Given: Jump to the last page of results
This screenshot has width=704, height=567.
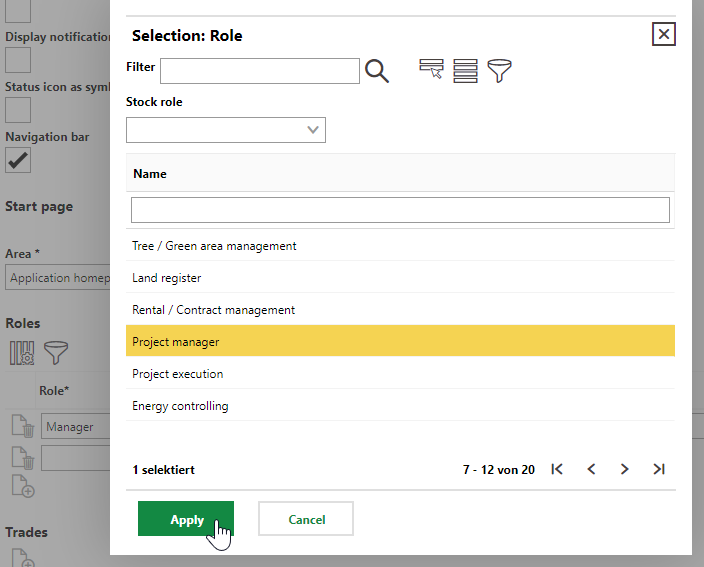Looking at the screenshot, I should click(659, 469).
